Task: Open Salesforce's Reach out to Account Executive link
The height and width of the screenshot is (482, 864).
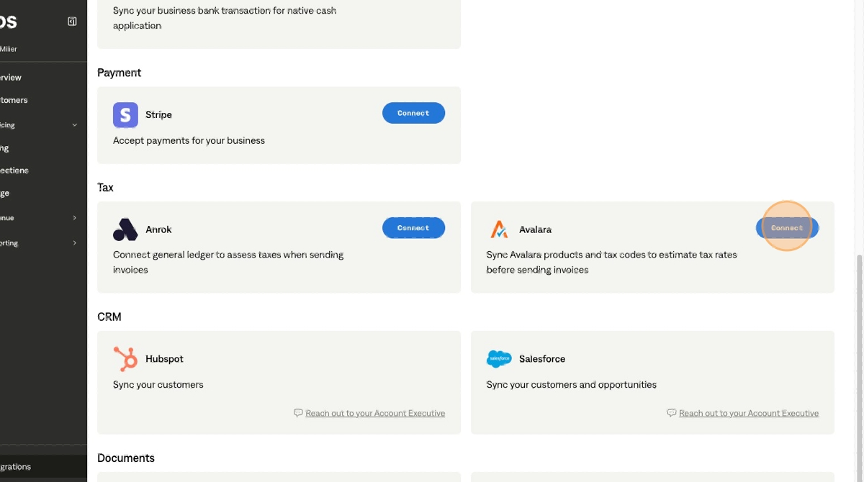Action: click(748, 413)
